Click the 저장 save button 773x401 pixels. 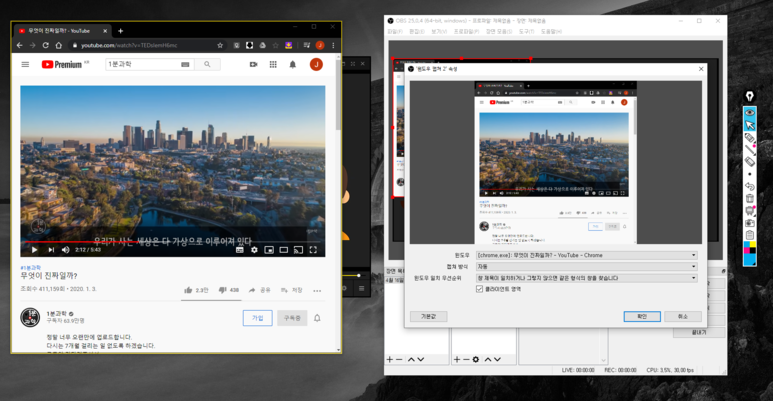pyautogui.click(x=291, y=290)
